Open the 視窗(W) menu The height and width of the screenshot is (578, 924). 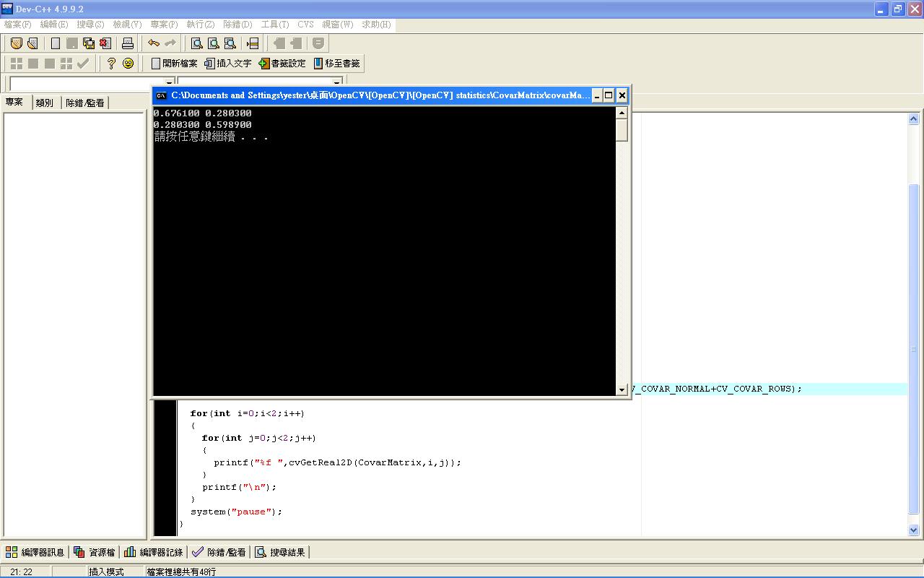337,25
